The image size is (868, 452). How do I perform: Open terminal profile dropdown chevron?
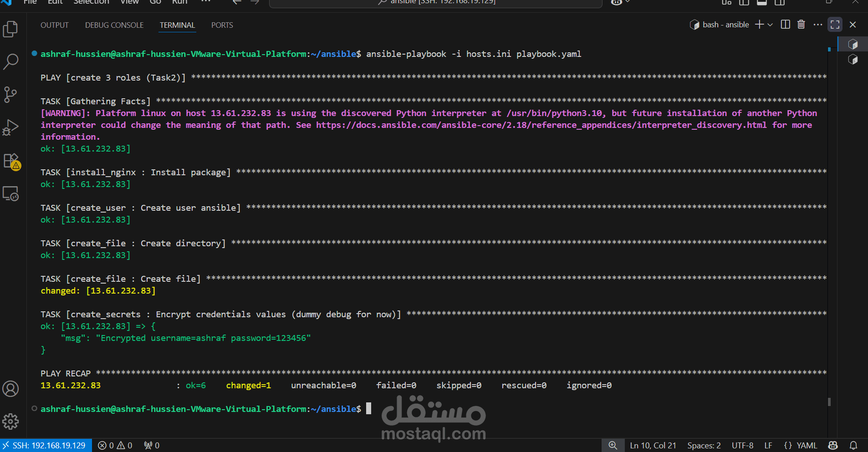coord(770,25)
